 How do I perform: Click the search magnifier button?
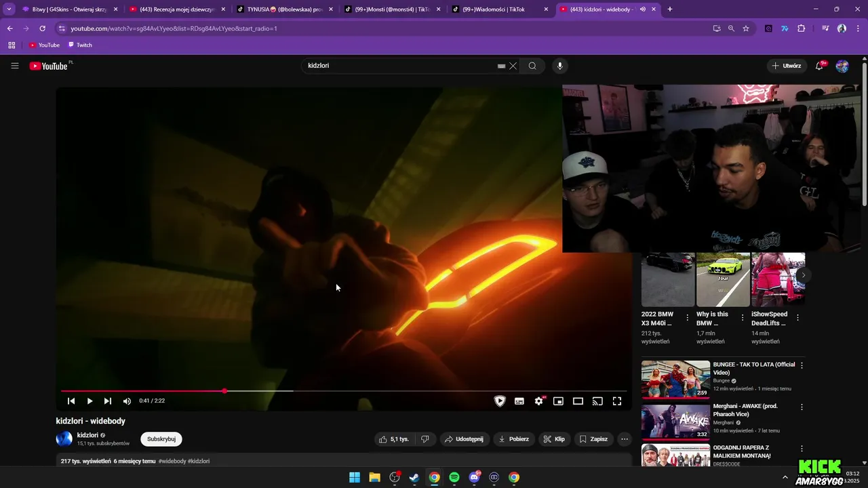[532, 66]
